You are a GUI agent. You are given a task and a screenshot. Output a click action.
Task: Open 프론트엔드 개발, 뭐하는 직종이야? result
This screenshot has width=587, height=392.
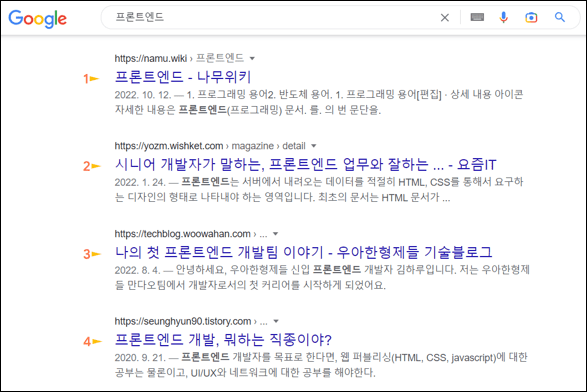(223, 340)
